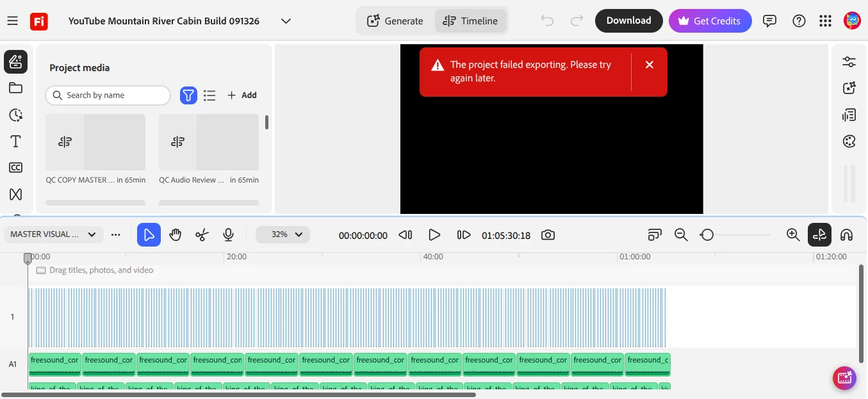Click the Get Credits button
868x399 pixels.
710,20
